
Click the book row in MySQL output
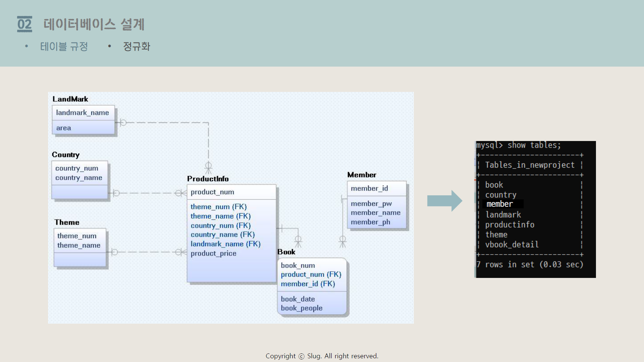[494, 185]
